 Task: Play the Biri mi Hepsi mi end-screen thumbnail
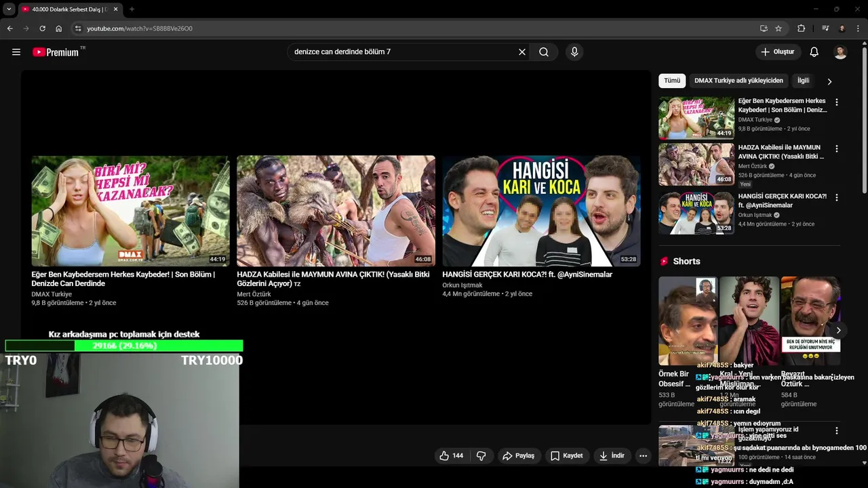pos(130,211)
